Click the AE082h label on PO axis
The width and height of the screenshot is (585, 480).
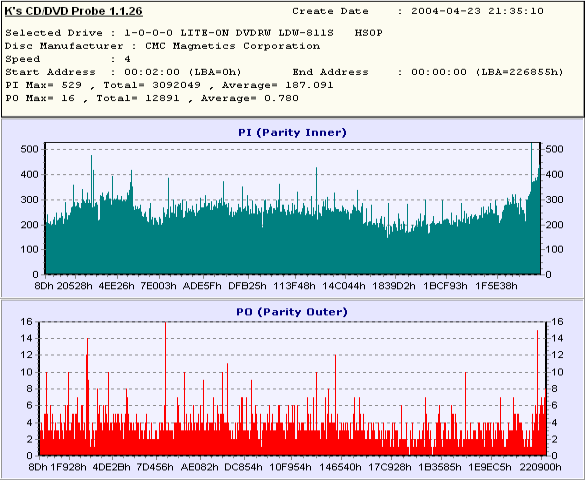(x=200, y=467)
